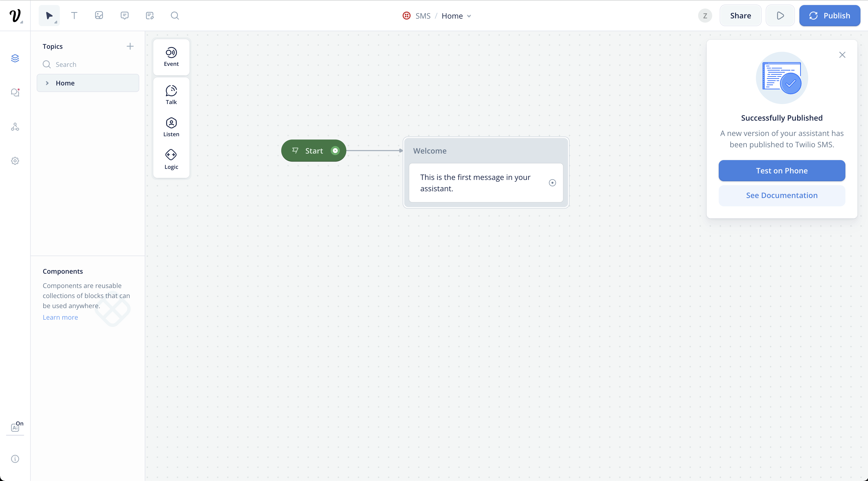Open the Talk steps menu
Viewport: 868px width, 481px height.
(171, 95)
